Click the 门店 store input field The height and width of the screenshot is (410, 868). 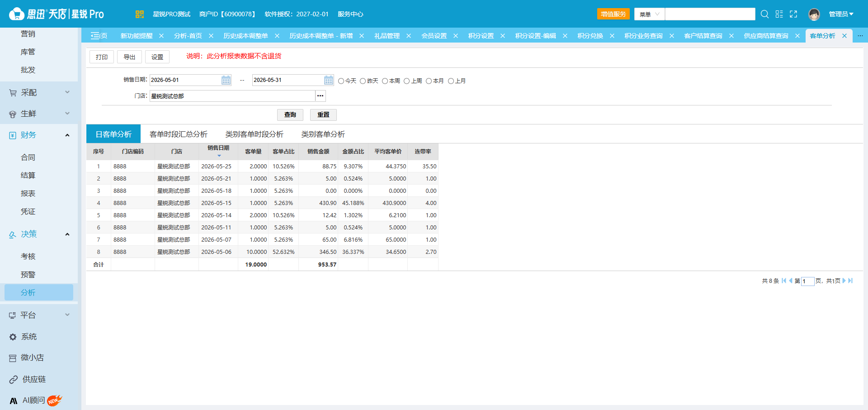coord(232,96)
